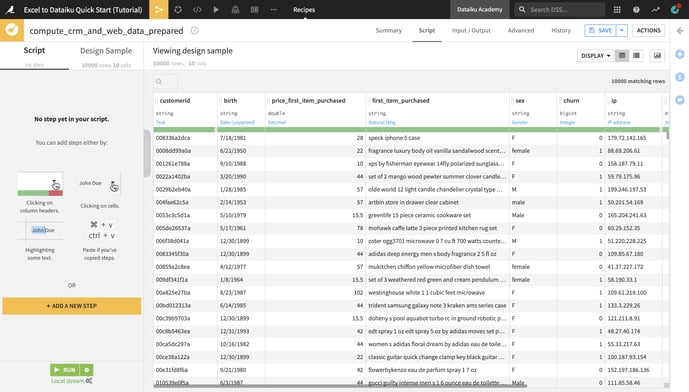Screen dimensions: 689x392
Task: Open the activity trend icon
Action: tap(655, 9)
